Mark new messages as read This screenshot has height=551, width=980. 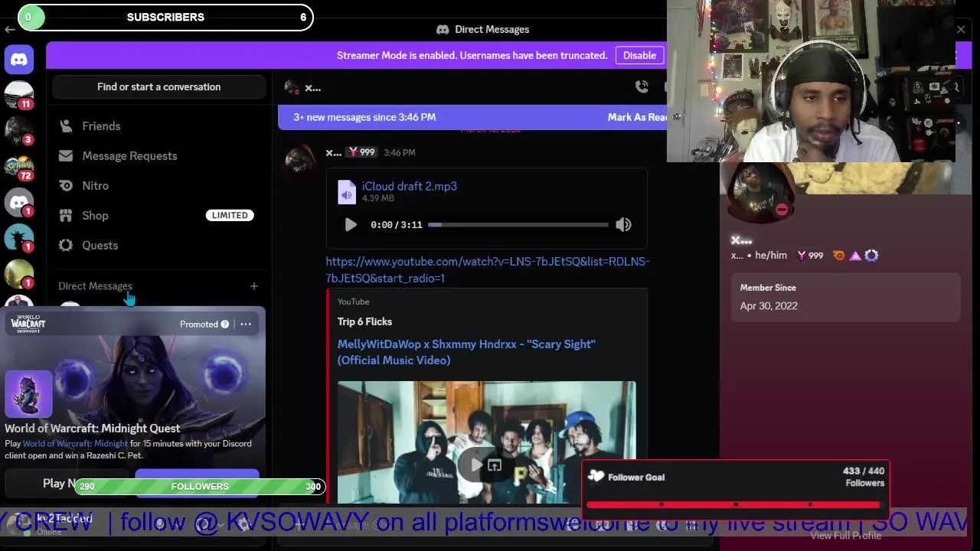coord(637,117)
